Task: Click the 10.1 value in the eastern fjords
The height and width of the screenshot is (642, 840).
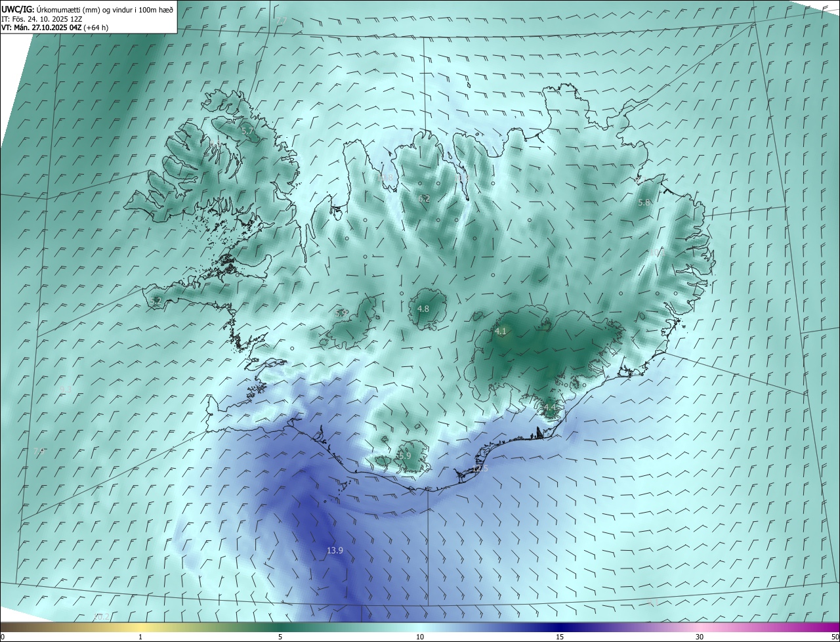Action: click(657, 252)
